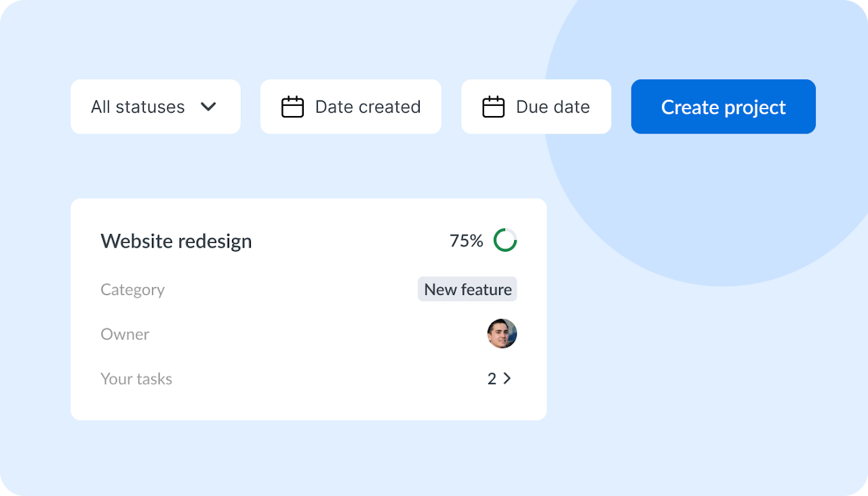Click the 75% progress value
The width and height of the screenshot is (868, 496).
(x=467, y=241)
